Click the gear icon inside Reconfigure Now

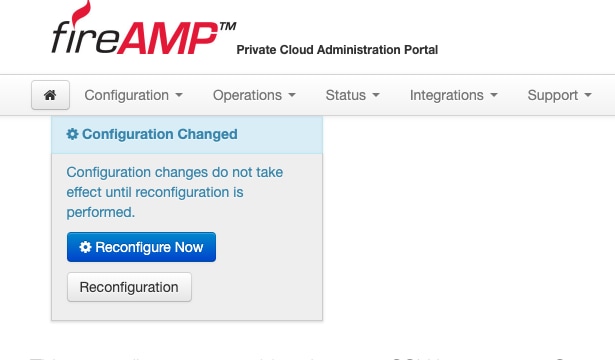(x=85, y=247)
